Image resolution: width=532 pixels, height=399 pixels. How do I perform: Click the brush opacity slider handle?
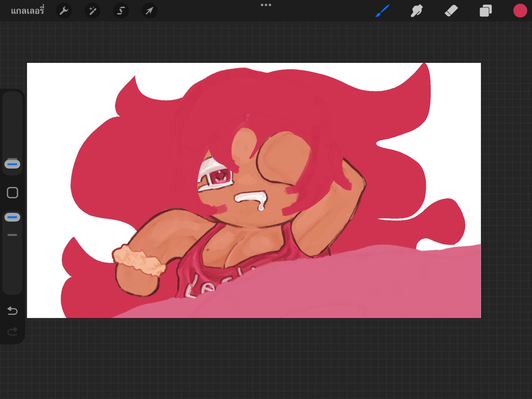[12, 217]
